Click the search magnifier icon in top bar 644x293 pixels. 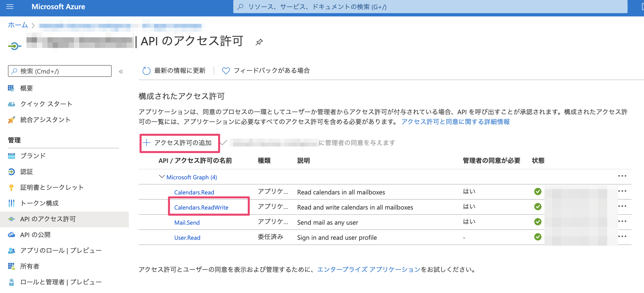pos(241,7)
